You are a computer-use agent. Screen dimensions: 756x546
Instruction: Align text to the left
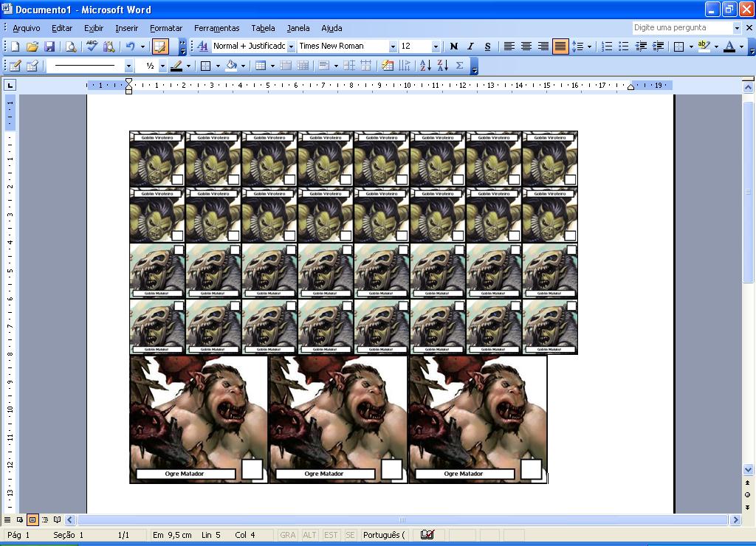[x=509, y=46]
